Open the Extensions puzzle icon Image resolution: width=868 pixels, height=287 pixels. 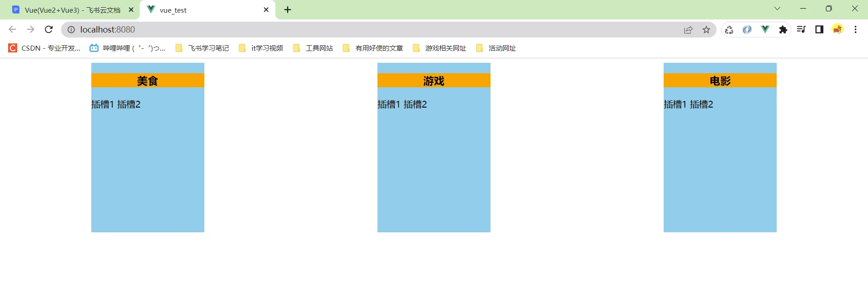(x=783, y=30)
